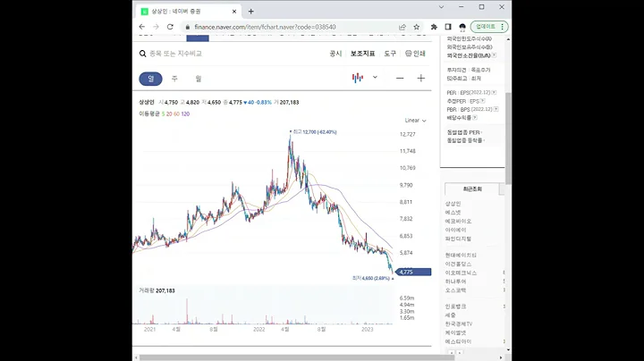Select the 일 daily chart period
The height and width of the screenshot is (361, 644).
151,79
